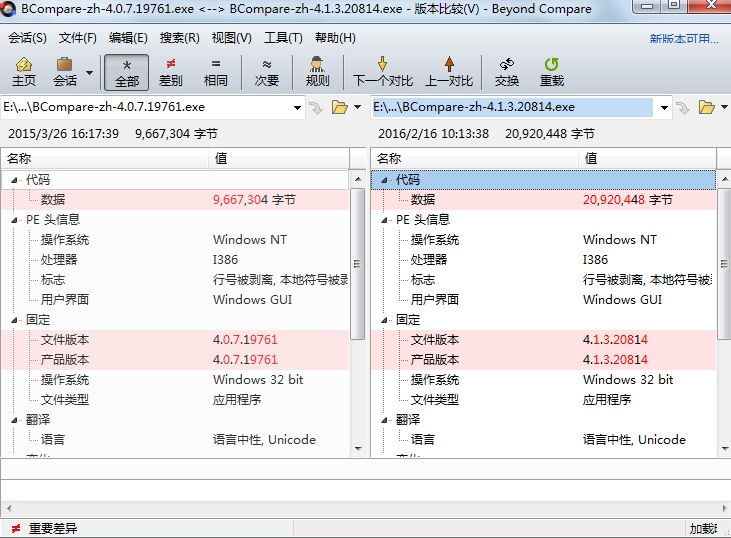Click the left file path input field
731x538 pixels.
(x=145, y=107)
